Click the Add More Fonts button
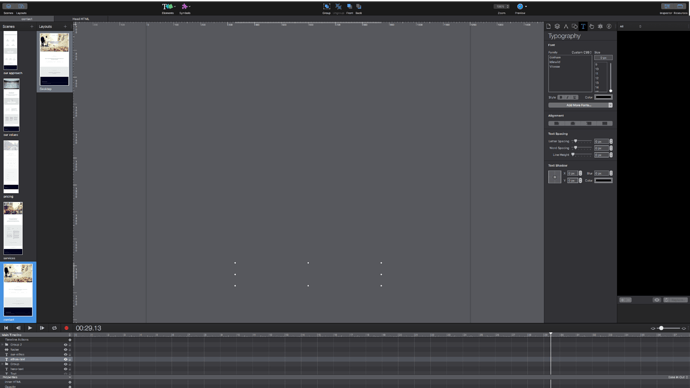 (580, 105)
